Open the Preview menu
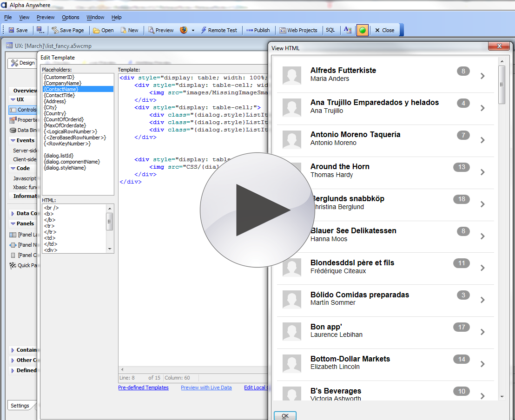Viewport: 515px width, 420px height. click(46, 17)
